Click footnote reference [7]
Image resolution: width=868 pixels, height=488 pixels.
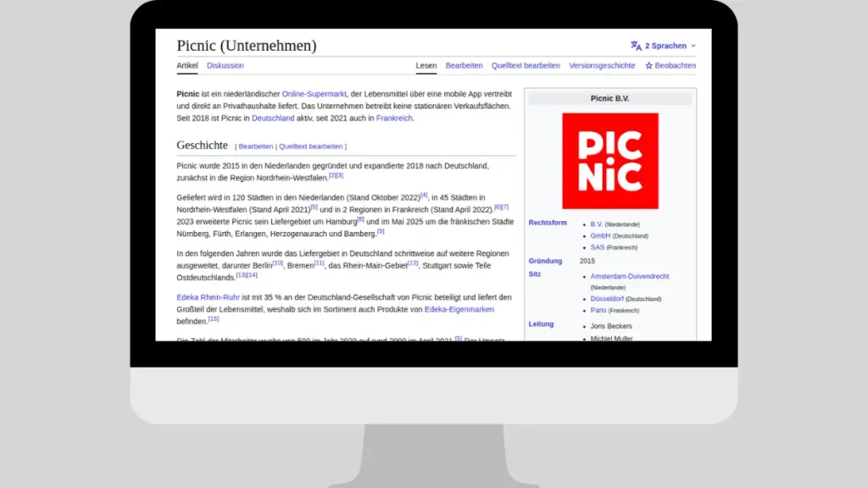point(505,207)
